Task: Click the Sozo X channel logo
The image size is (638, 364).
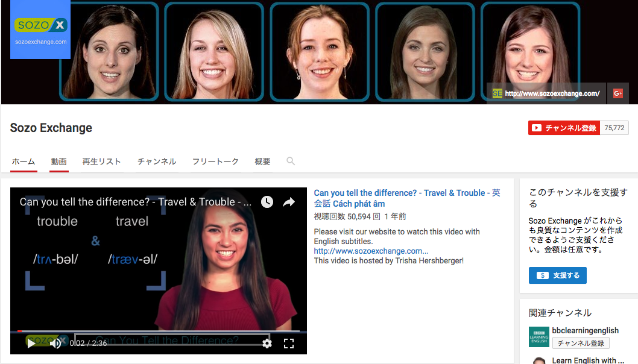Action: coord(40,30)
